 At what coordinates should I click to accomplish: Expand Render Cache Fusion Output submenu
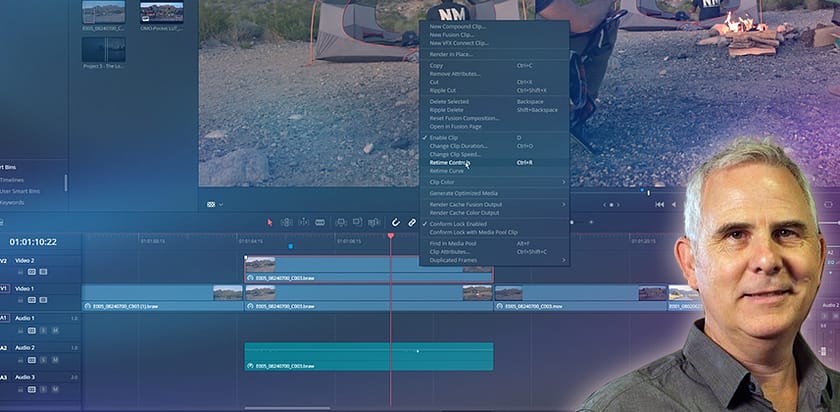493,204
